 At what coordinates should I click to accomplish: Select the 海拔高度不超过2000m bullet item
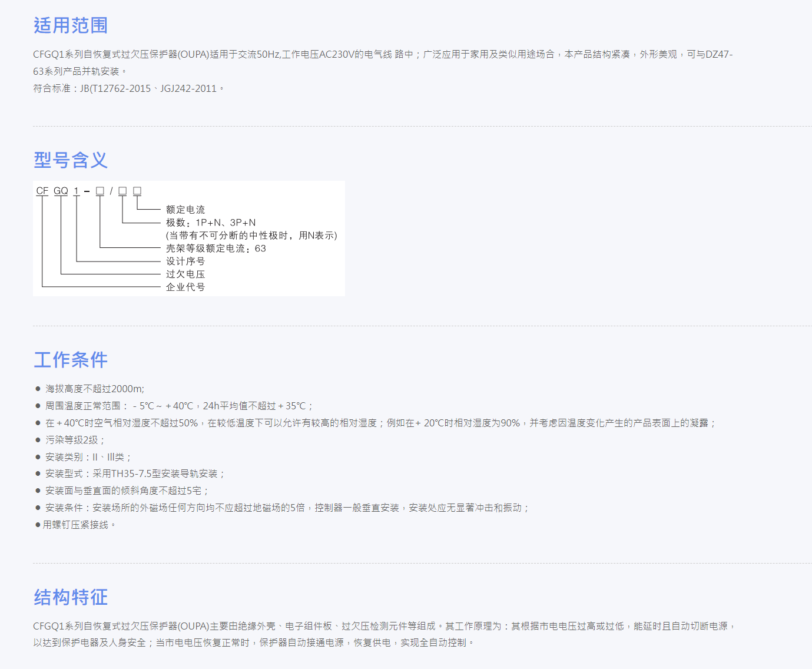93,389
